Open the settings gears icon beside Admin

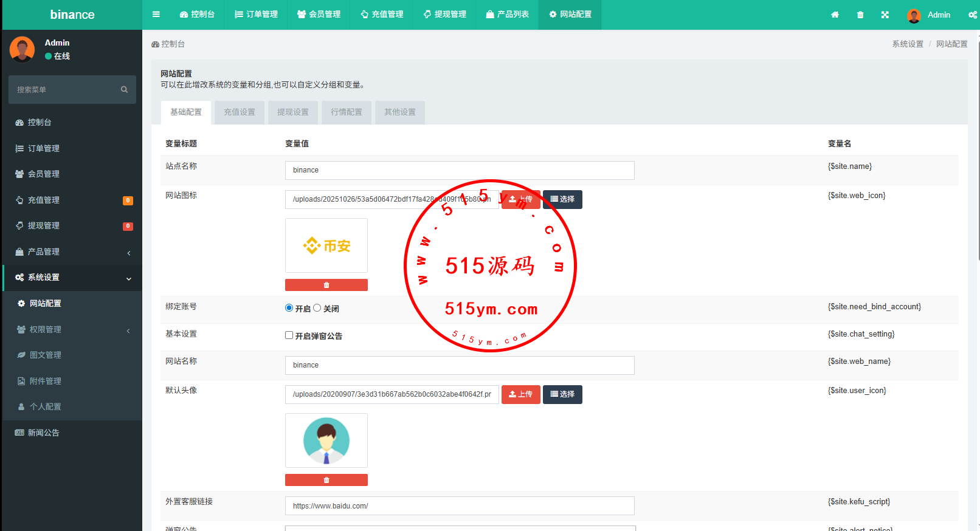(972, 15)
